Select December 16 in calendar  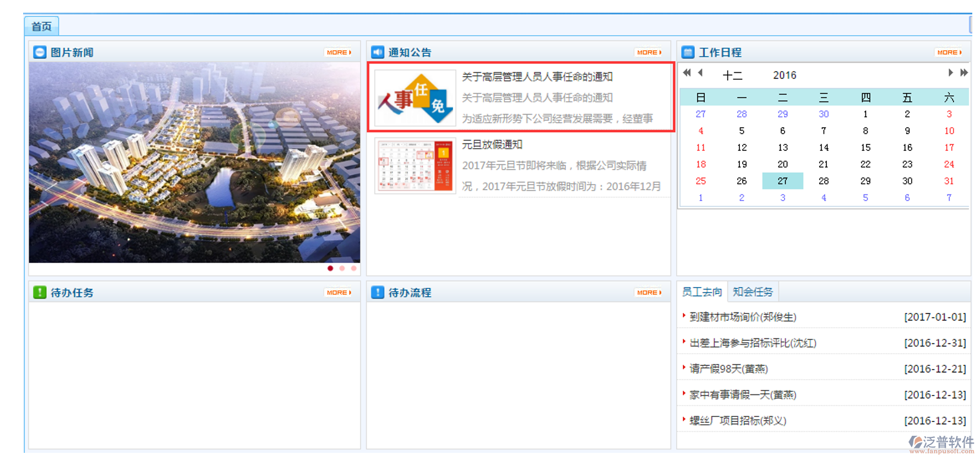[x=907, y=148]
